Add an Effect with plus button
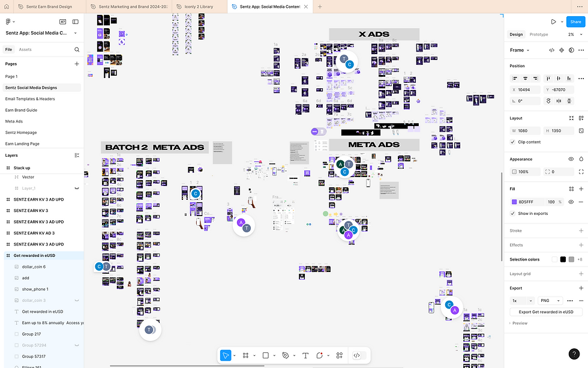 click(581, 245)
